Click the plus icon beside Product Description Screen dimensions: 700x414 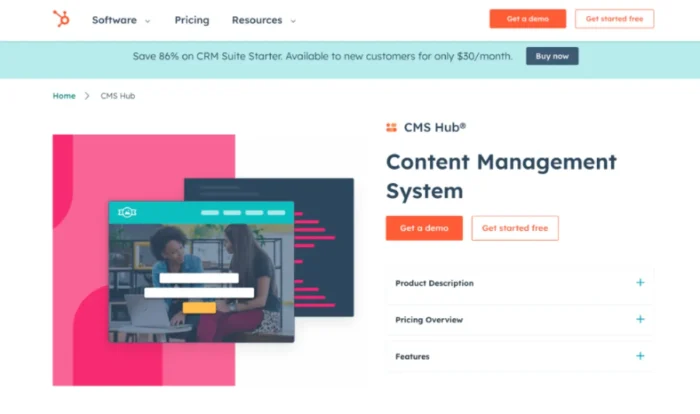point(640,283)
